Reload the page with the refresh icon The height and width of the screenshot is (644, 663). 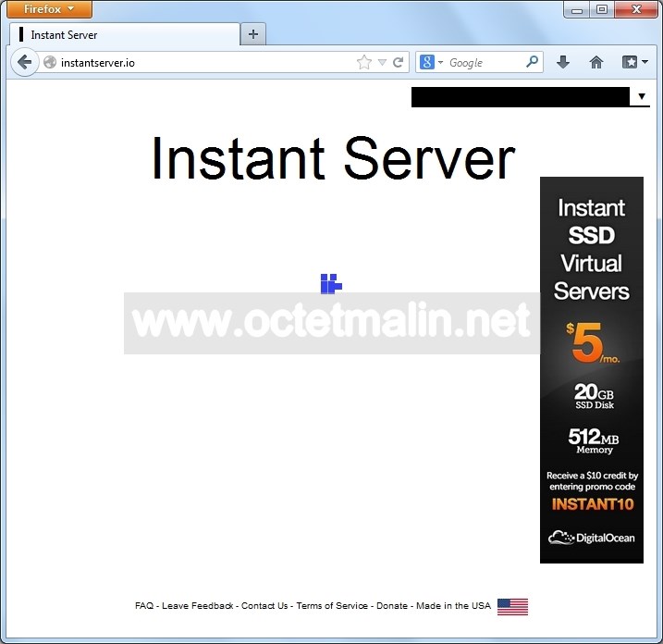(x=398, y=62)
